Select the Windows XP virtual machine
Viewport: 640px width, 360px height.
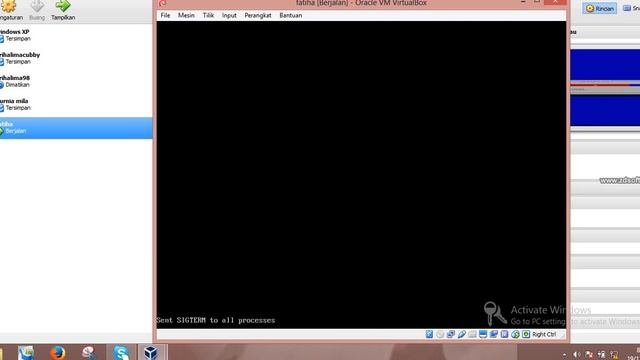pyautogui.click(x=76, y=35)
